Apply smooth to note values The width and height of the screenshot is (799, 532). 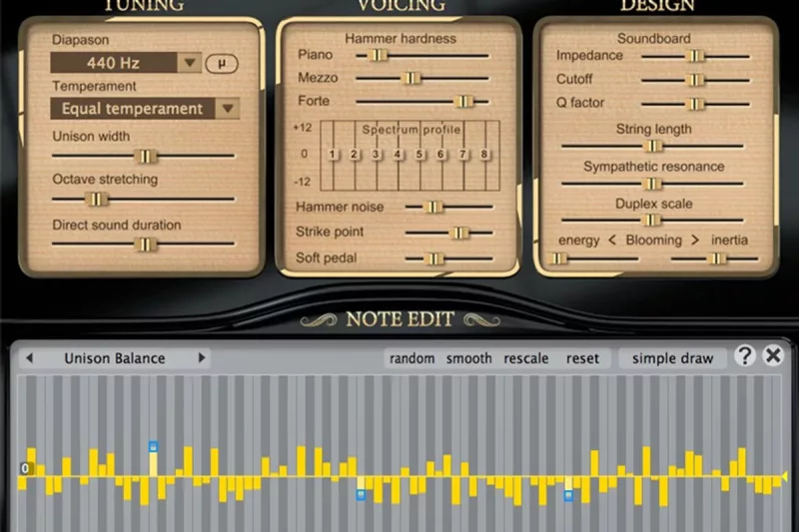pos(468,358)
